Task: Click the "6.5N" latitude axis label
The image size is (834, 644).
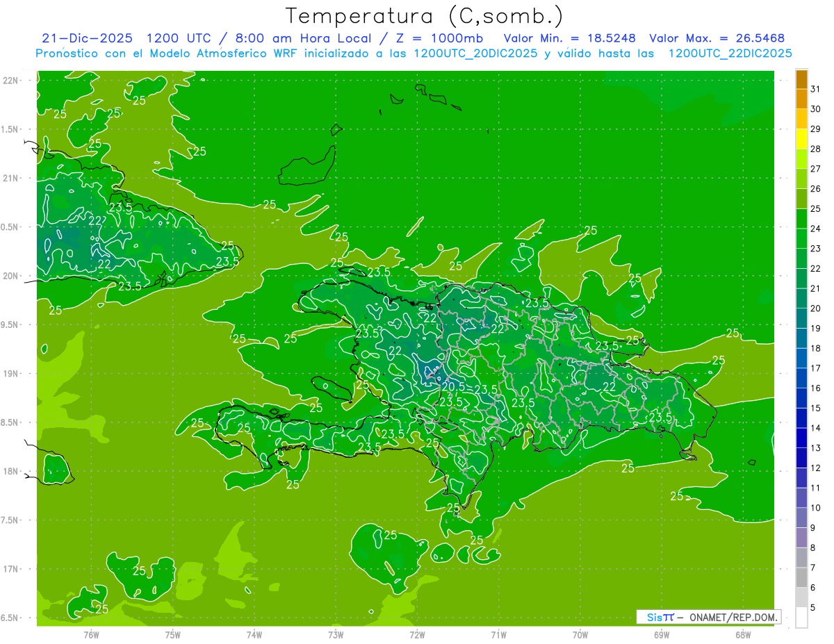Action: point(10,618)
